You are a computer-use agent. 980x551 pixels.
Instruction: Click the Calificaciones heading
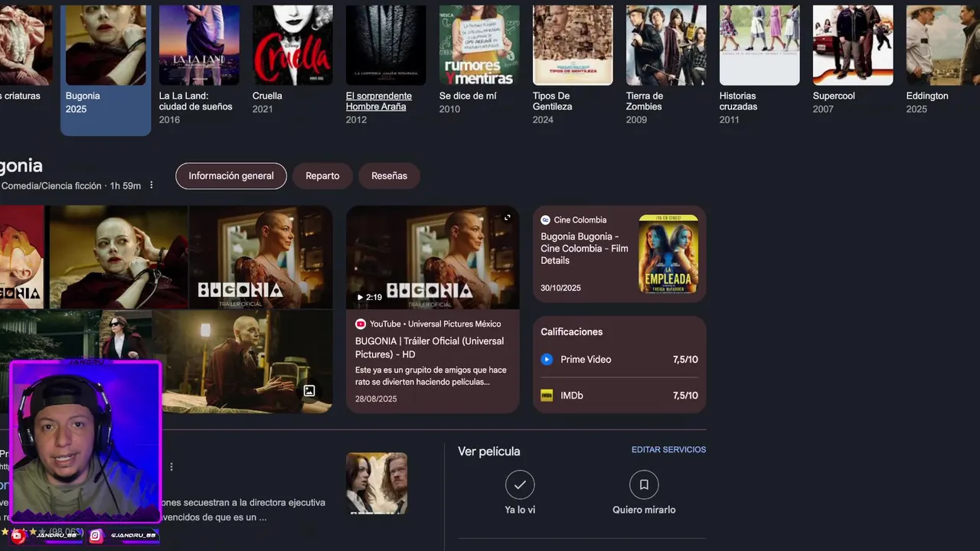[572, 331]
